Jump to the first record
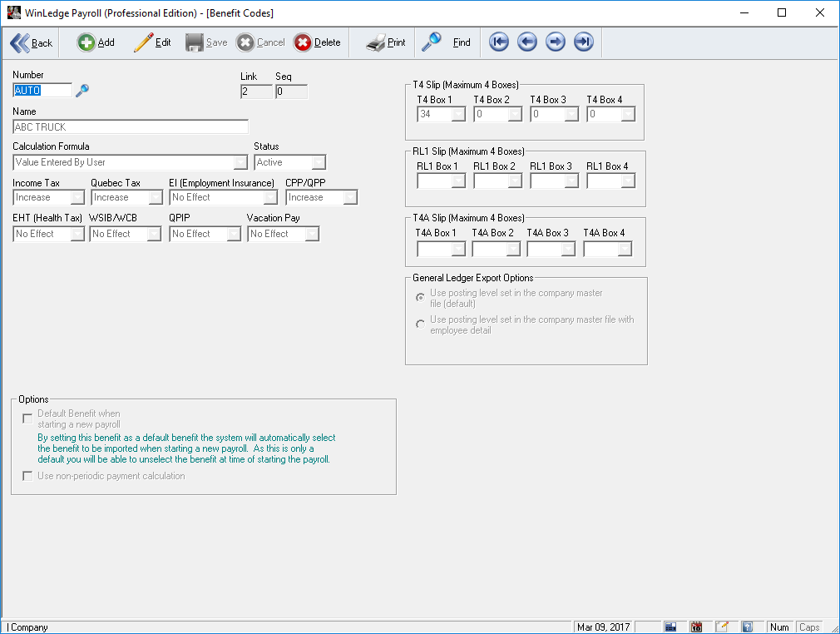 tap(499, 42)
